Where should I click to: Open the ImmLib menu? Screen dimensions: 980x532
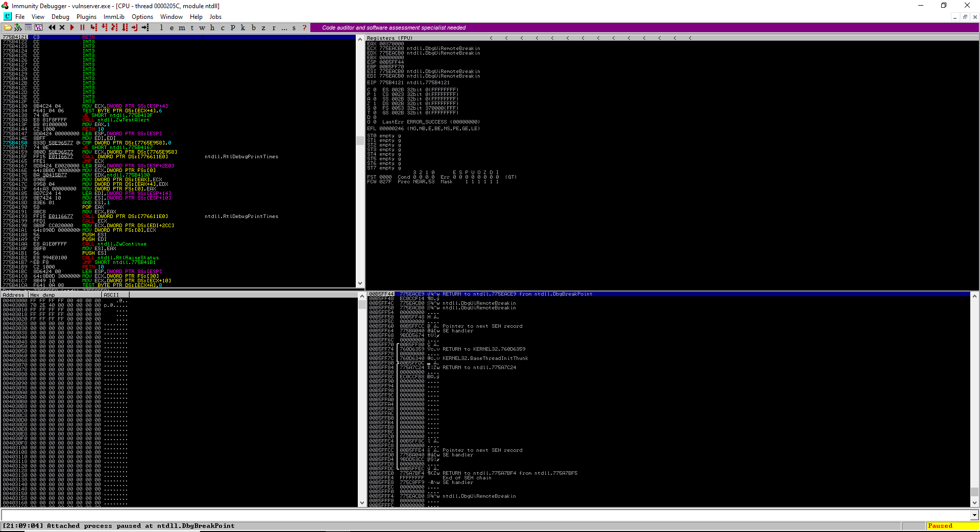click(x=114, y=17)
